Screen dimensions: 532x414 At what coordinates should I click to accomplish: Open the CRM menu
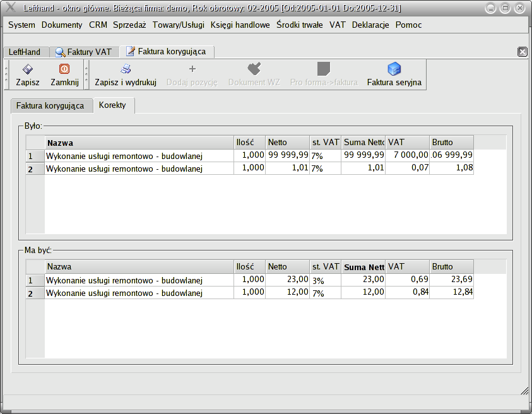[98, 25]
